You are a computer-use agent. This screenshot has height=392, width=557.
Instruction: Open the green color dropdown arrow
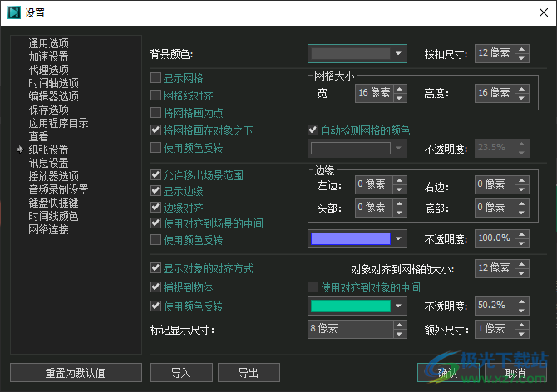coord(398,306)
